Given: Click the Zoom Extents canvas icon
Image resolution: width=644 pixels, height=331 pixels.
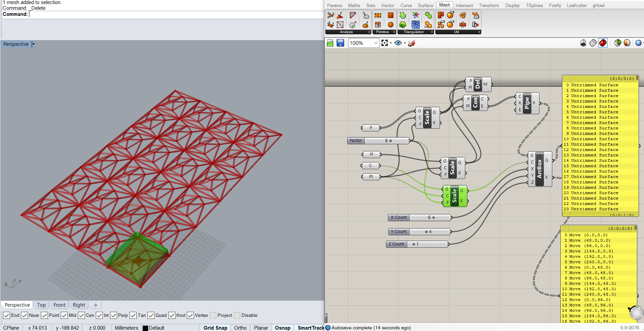Looking at the screenshot, I should [385, 43].
